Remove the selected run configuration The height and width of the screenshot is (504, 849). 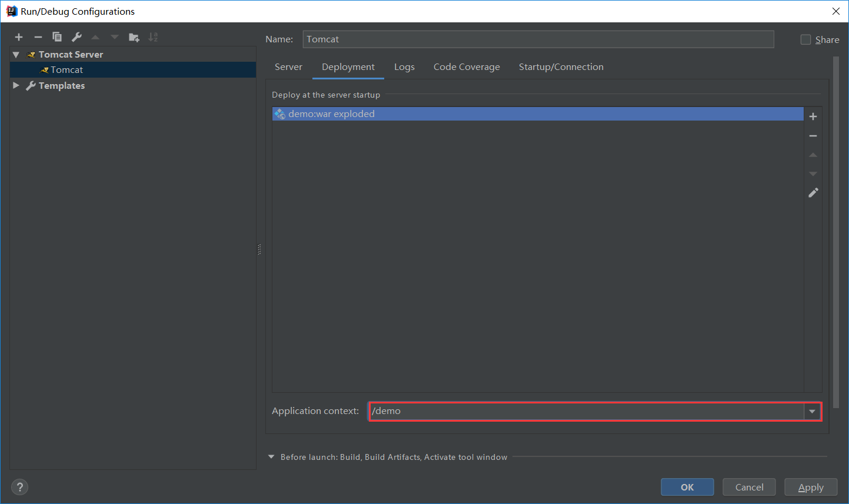[x=38, y=37]
